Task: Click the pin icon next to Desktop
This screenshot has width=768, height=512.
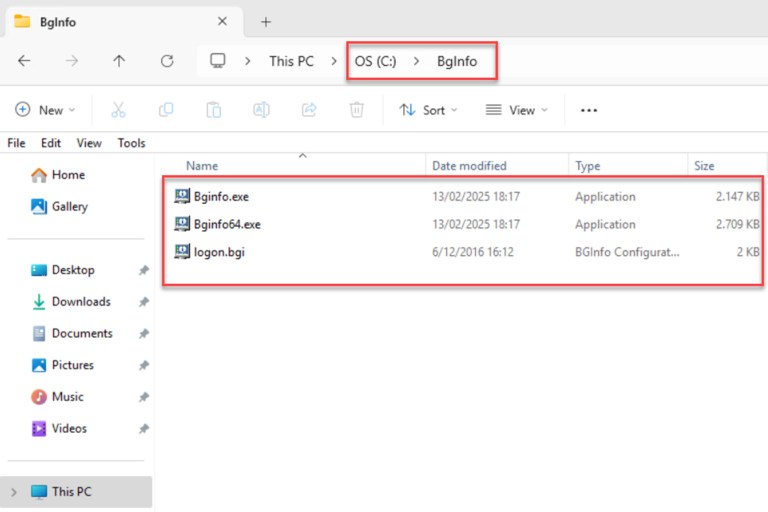Action: (144, 270)
